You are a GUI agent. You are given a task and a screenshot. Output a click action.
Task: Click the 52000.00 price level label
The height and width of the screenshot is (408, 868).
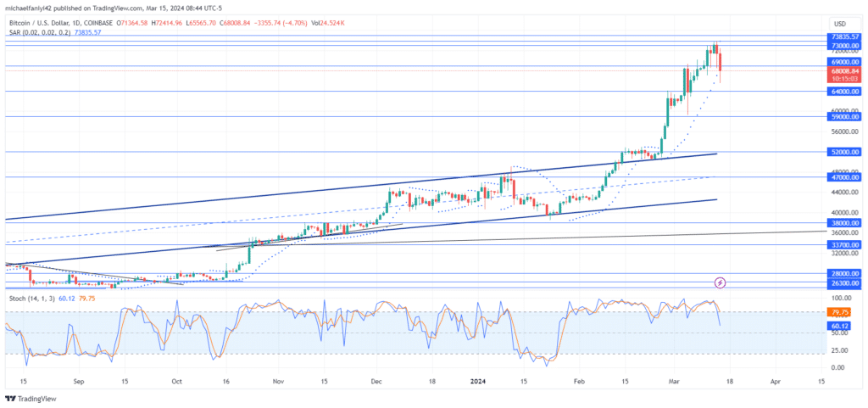[x=845, y=152]
